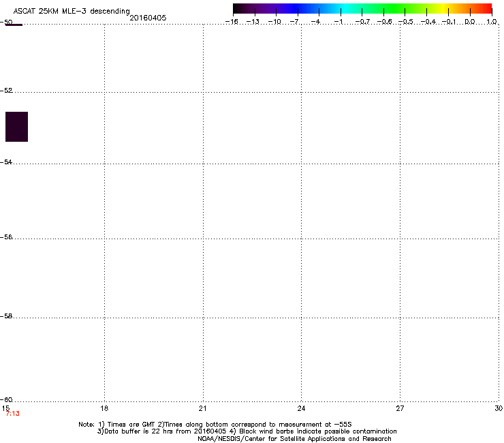This screenshot has width=504, height=443.
Task: Click latitude label -58 on left axis
Action: pos(6,316)
